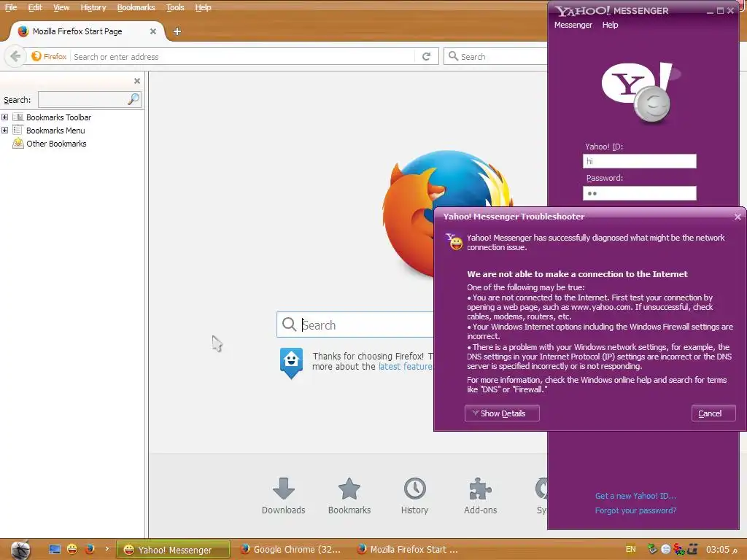The height and width of the screenshot is (560, 747).
Task: Close the Yahoo! Messenger Troubleshooter dialog
Action: point(738,217)
